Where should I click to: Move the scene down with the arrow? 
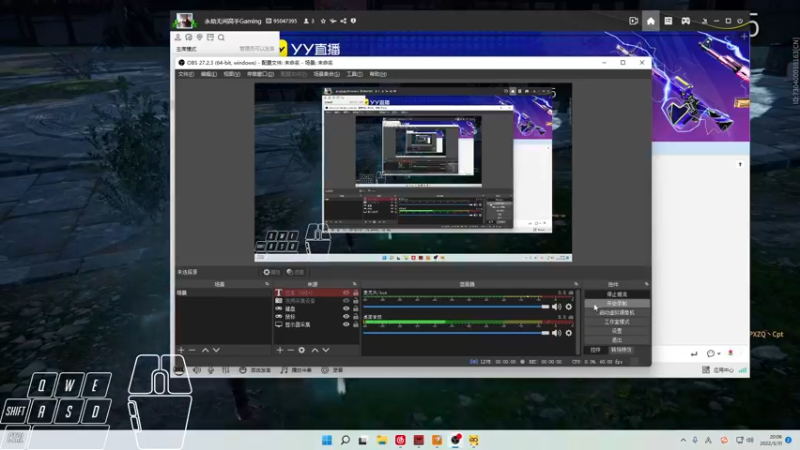(216, 350)
